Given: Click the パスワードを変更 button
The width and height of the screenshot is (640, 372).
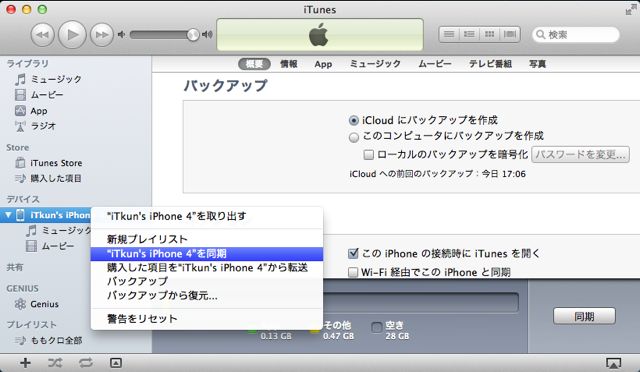Looking at the screenshot, I should click(x=580, y=154).
